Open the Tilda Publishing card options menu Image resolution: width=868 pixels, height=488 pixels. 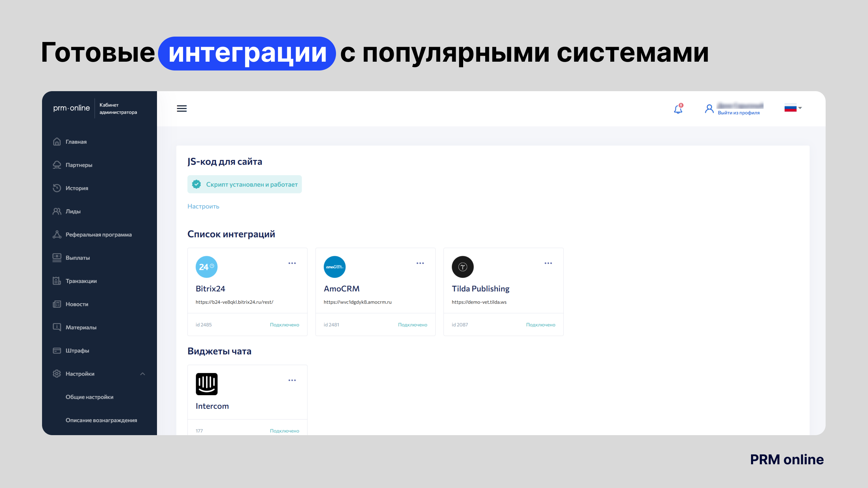point(548,263)
